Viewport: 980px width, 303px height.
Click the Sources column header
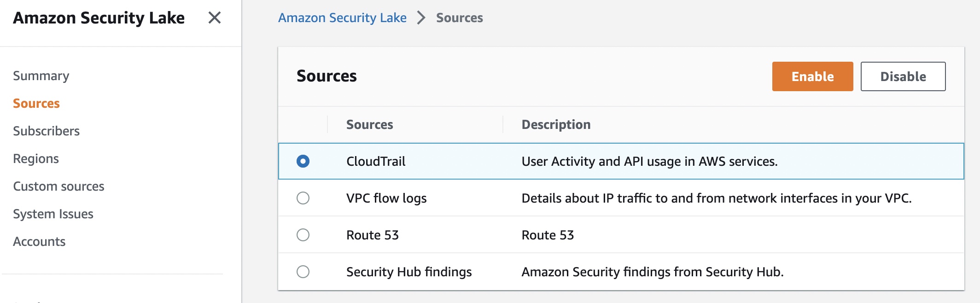pos(369,125)
